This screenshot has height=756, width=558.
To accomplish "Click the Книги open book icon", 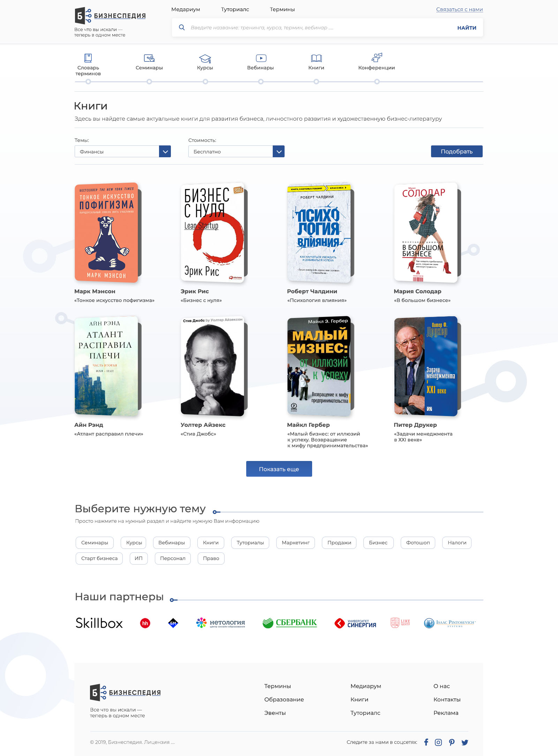I will tap(316, 58).
